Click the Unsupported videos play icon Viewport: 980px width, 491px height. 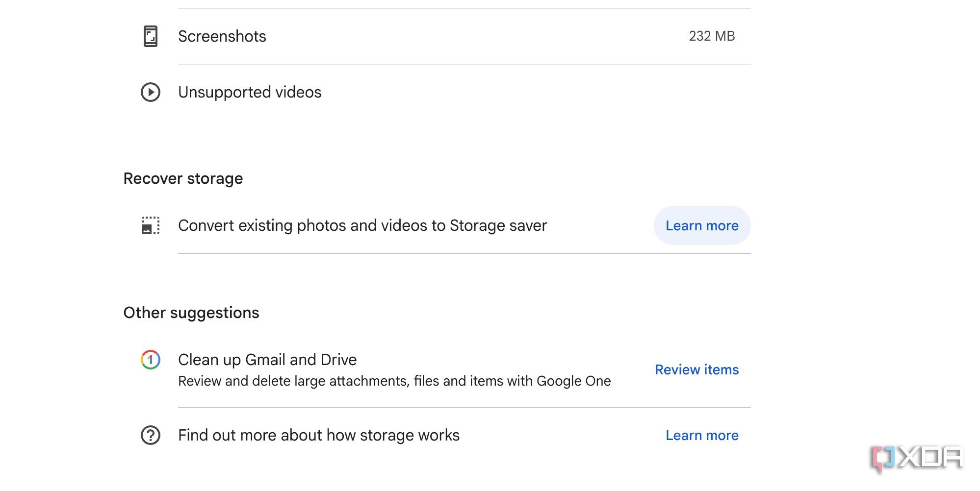151,92
